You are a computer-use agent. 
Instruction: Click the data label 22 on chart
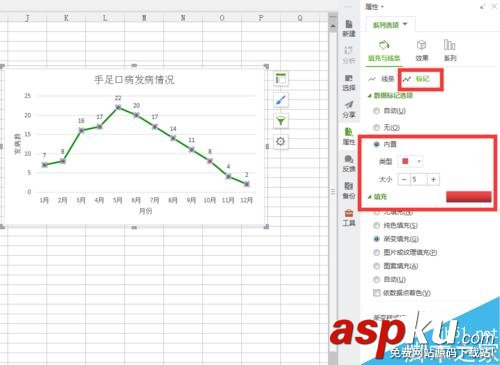(118, 98)
